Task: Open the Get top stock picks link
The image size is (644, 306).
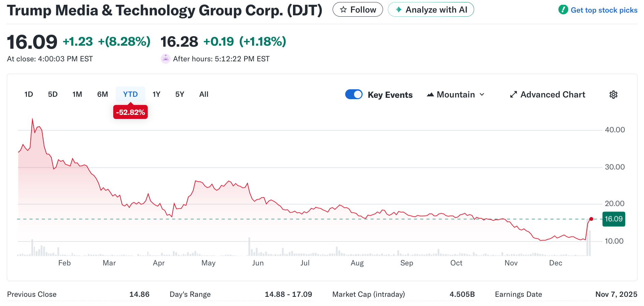Action: pyautogui.click(x=604, y=10)
